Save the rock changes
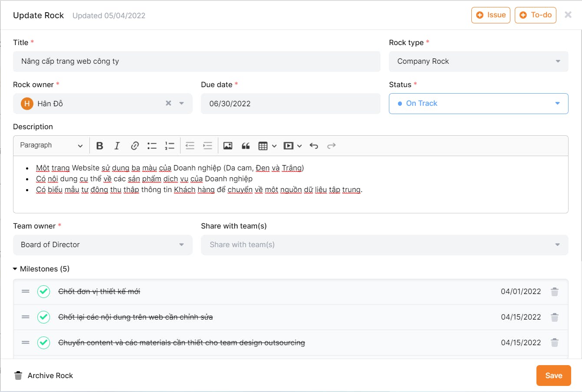Screen dimensions: 582x392 point(554,376)
